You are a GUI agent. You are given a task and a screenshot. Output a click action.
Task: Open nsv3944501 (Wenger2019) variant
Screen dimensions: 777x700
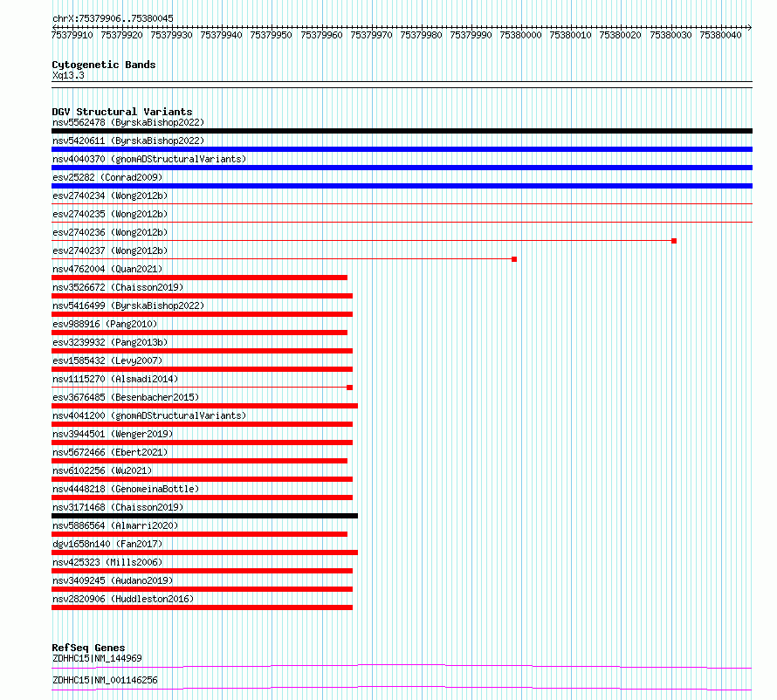pyautogui.click(x=113, y=434)
